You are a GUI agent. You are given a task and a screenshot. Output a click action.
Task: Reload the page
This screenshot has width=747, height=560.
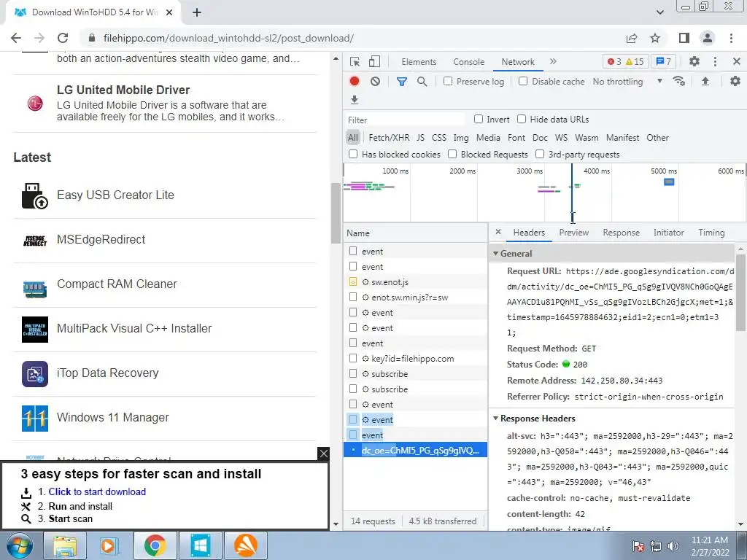click(63, 38)
